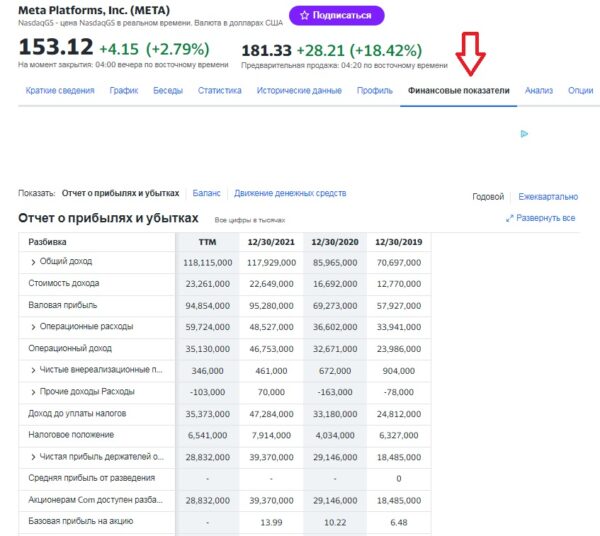Switch to Ежеквартально period view
The image size is (600, 536).
[x=548, y=197]
